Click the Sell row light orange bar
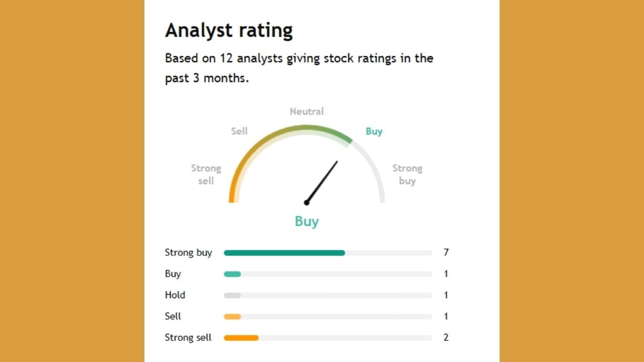The width and height of the screenshot is (644, 362). click(x=232, y=317)
